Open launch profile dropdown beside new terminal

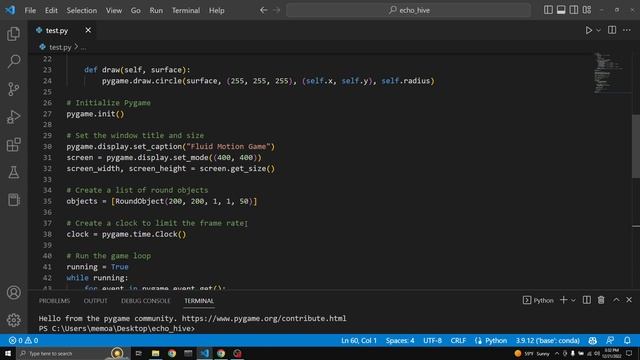[x=573, y=300]
